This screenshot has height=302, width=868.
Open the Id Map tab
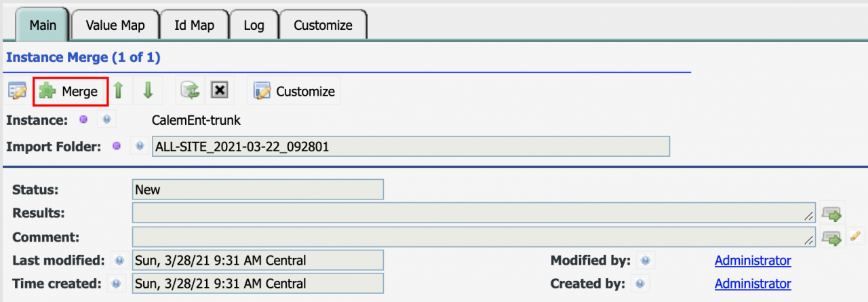coord(194,25)
